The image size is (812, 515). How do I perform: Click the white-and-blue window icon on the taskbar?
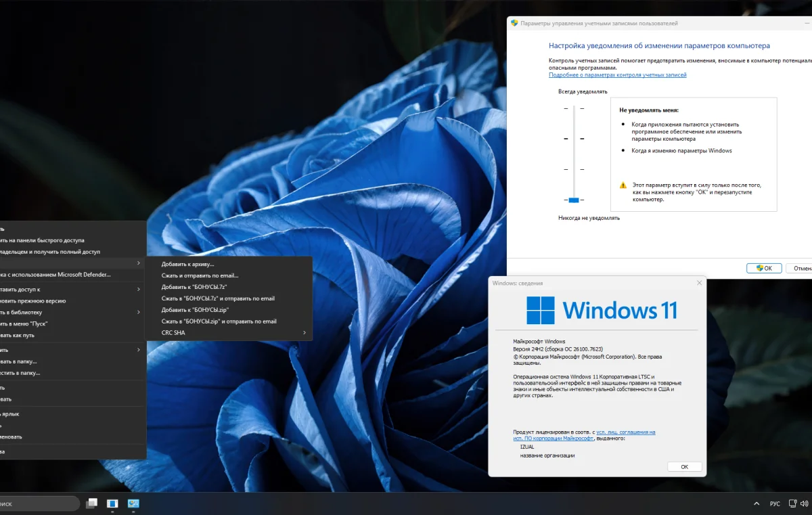[x=112, y=503]
